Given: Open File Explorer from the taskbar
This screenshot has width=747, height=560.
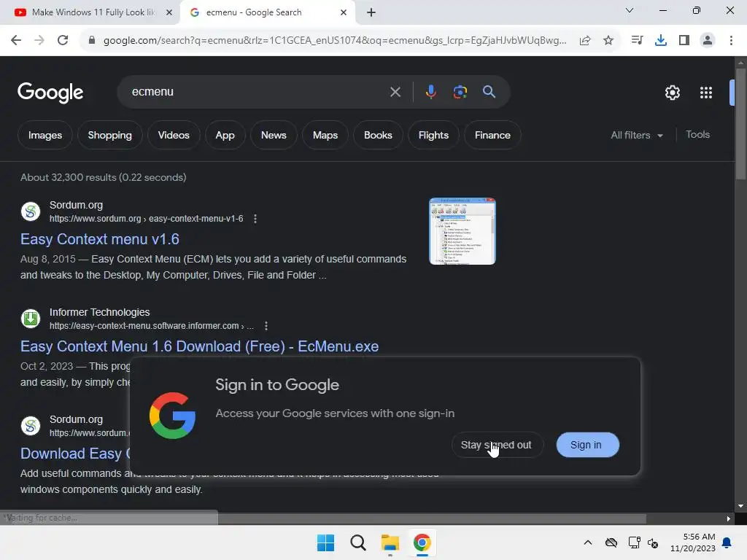Looking at the screenshot, I should 390,542.
